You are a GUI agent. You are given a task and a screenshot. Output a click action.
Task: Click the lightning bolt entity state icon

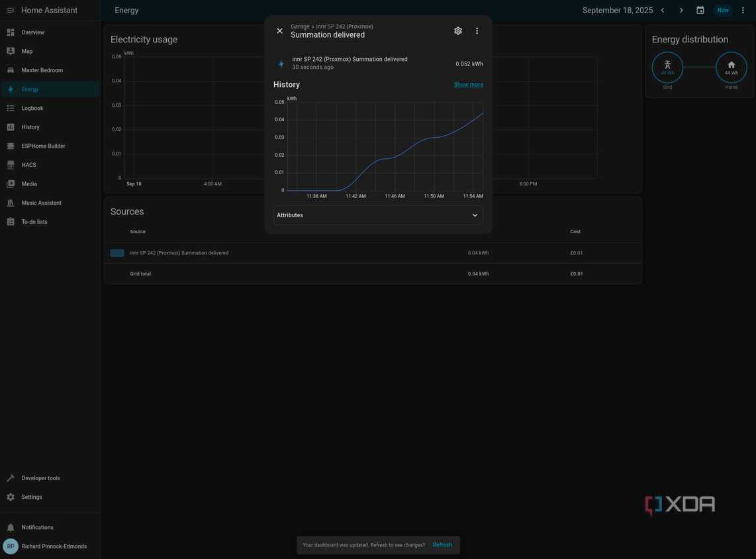(281, 64)
